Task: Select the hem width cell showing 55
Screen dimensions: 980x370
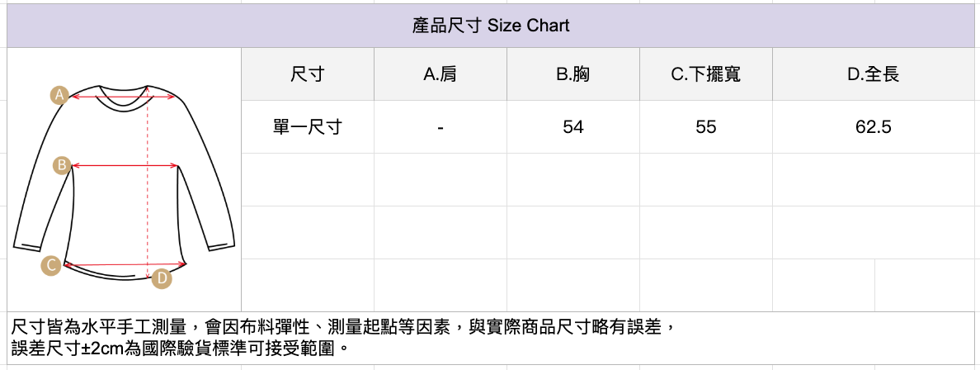Action: click(706, 127)
